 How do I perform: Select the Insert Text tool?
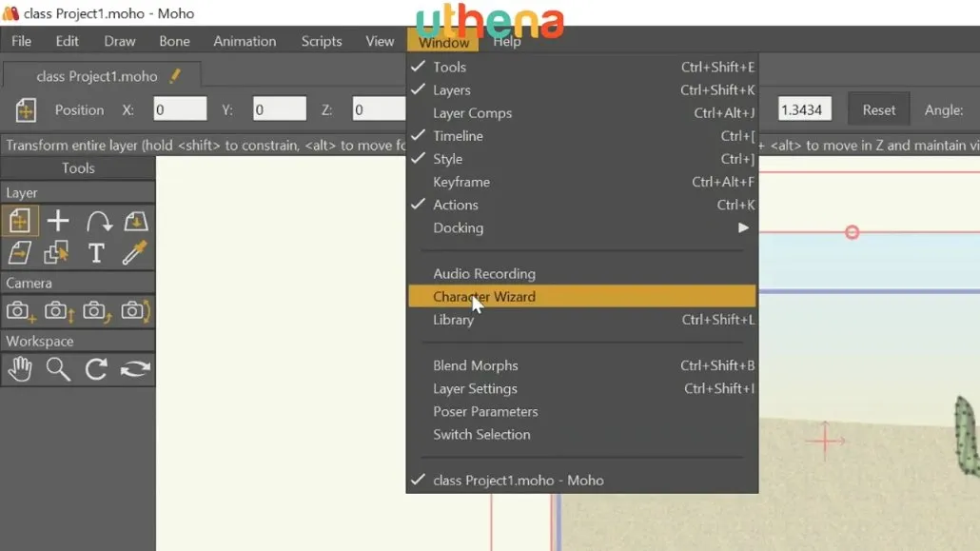tap(96, 253)
